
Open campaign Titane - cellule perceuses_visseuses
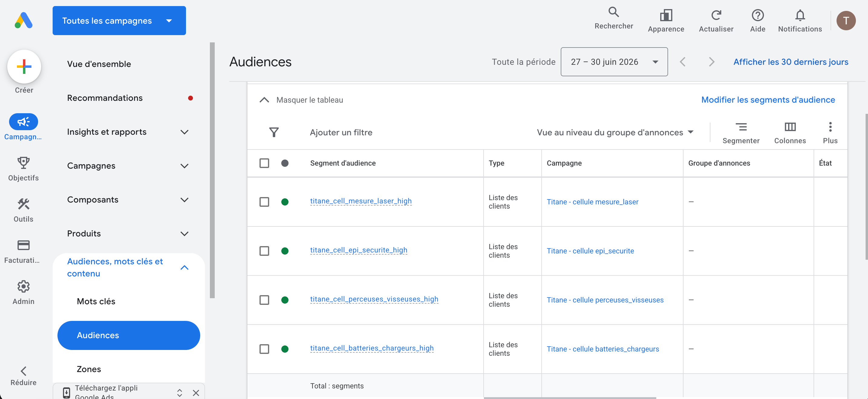(605, 300)
